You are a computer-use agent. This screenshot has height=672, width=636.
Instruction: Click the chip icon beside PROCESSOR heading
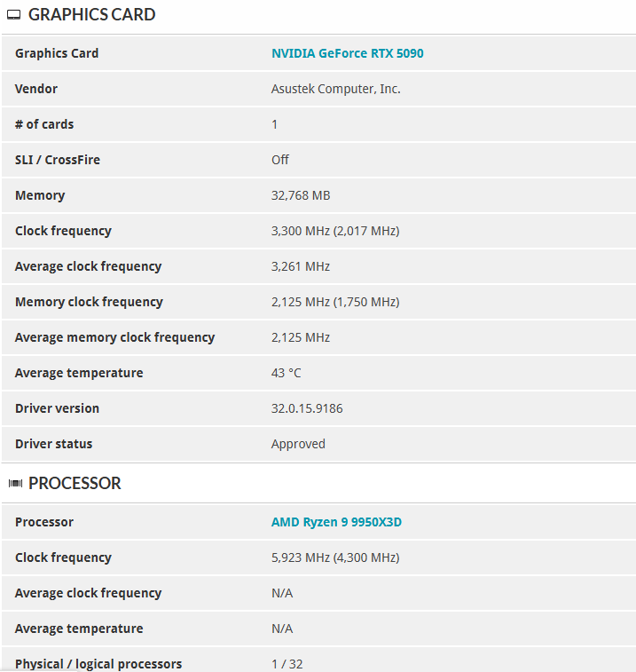click(x=14, y=484)
